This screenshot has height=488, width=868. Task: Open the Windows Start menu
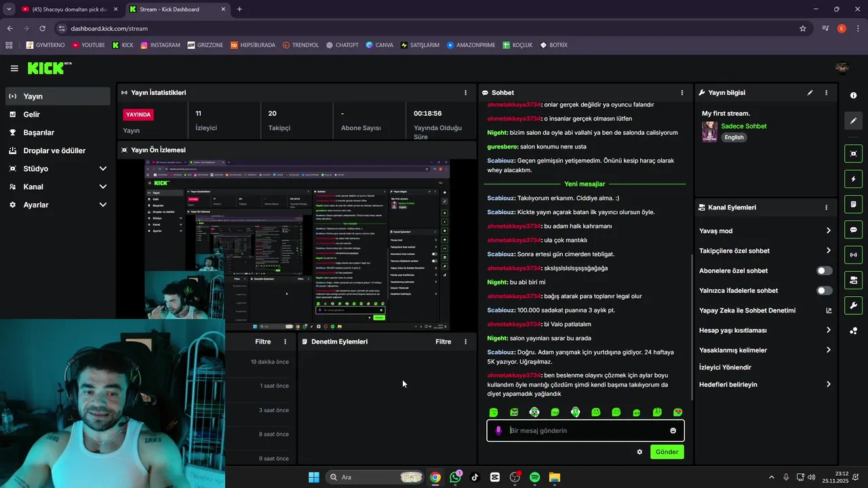314,477
